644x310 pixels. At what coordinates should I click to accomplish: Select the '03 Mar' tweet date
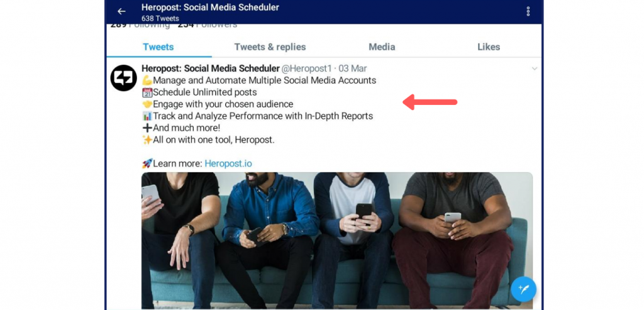pyautogui.click(x=352, y=69)
